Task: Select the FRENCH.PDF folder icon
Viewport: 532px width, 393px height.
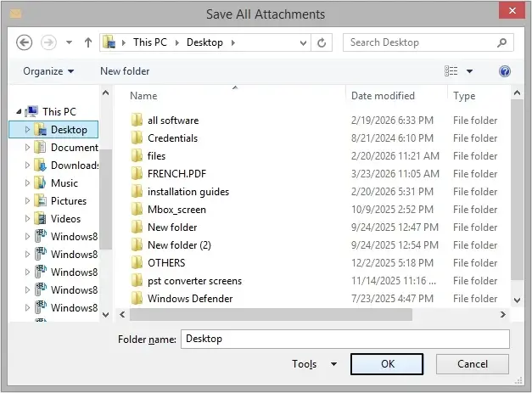Action: pos(137,174)
